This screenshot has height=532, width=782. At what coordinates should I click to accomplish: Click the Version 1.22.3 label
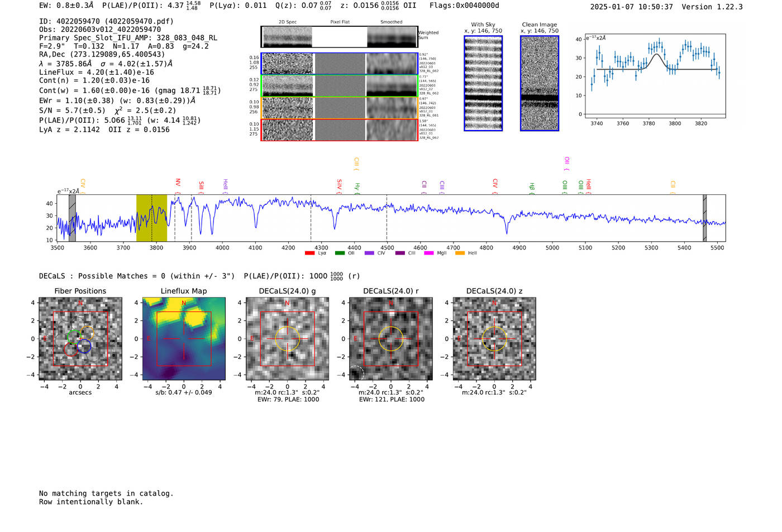[x=712, y=7]
